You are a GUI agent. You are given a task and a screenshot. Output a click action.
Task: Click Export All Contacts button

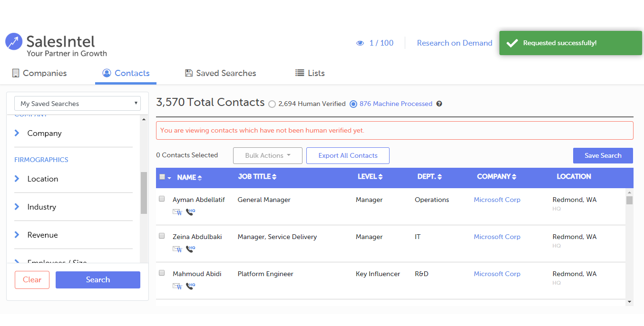[x=348, y=155]
